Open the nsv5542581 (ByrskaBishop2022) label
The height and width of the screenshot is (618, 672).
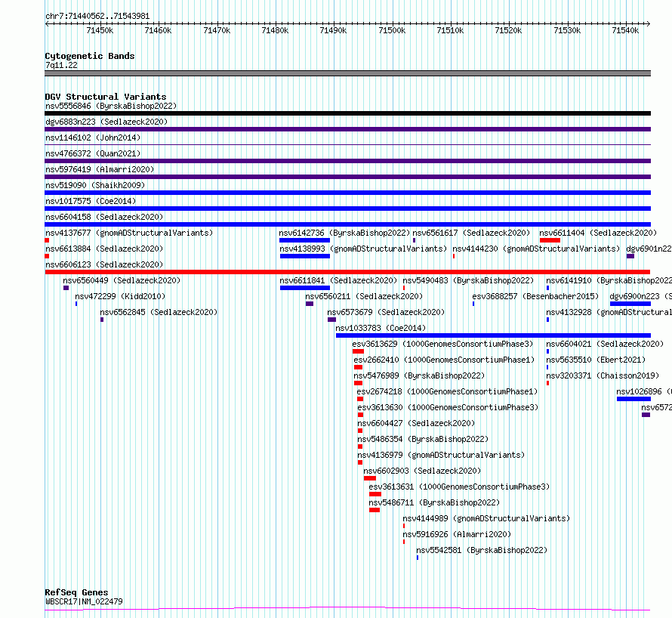tap(482, 550)
